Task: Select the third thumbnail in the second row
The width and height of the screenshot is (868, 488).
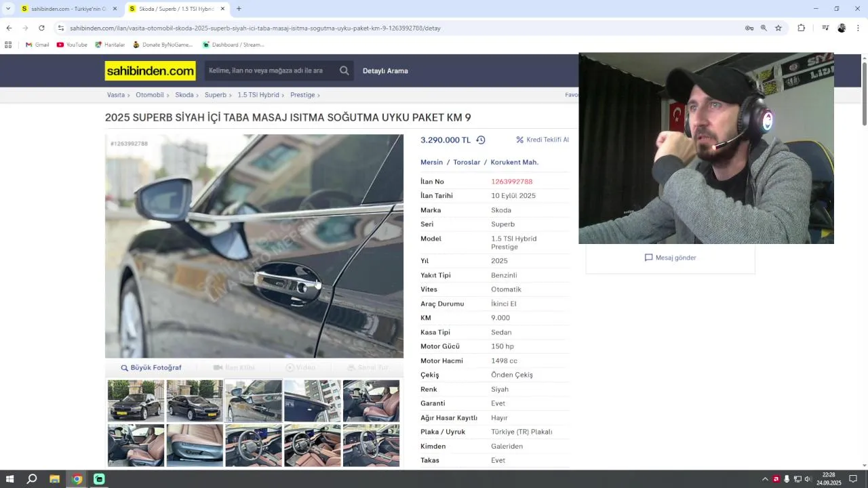Action: [254, 445]
